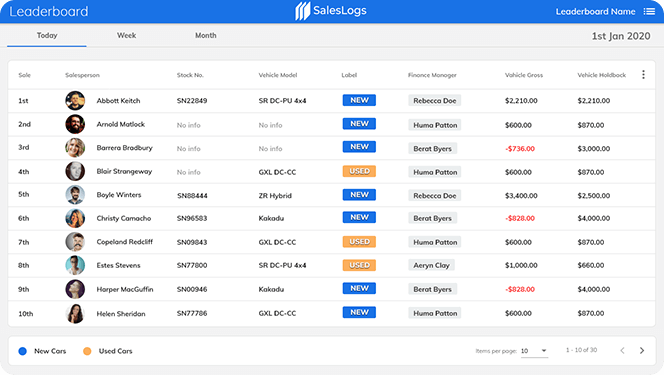Go to the previous page arrow

[622, 350]
